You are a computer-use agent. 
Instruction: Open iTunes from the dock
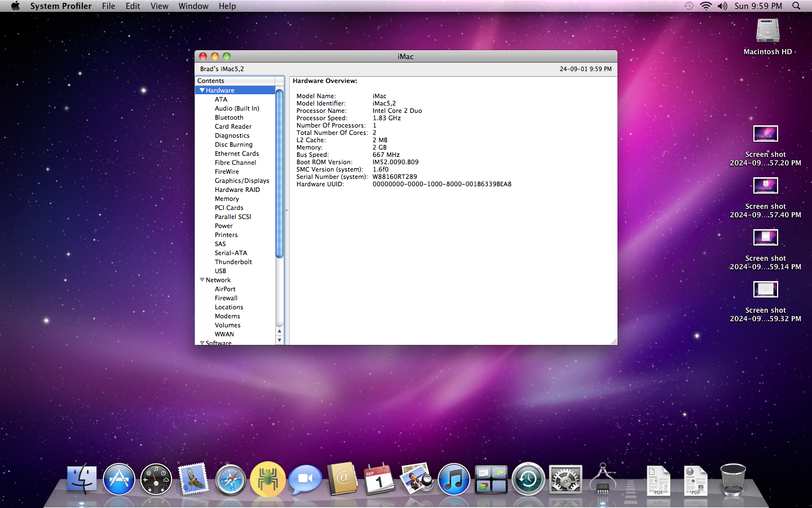coord(454,480)
